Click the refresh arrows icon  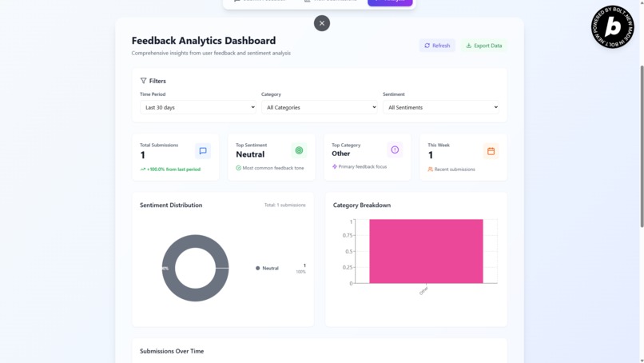(x=427, y=46)
